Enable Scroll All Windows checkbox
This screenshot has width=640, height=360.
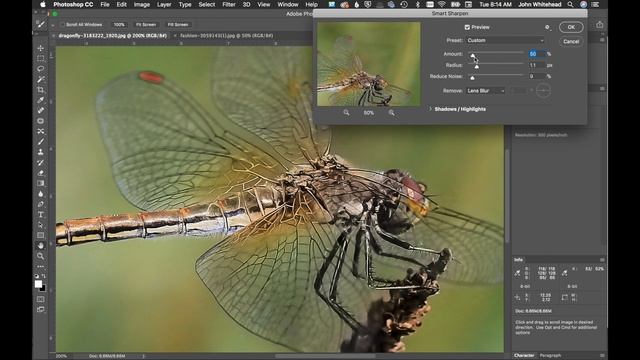pos(62,24)
